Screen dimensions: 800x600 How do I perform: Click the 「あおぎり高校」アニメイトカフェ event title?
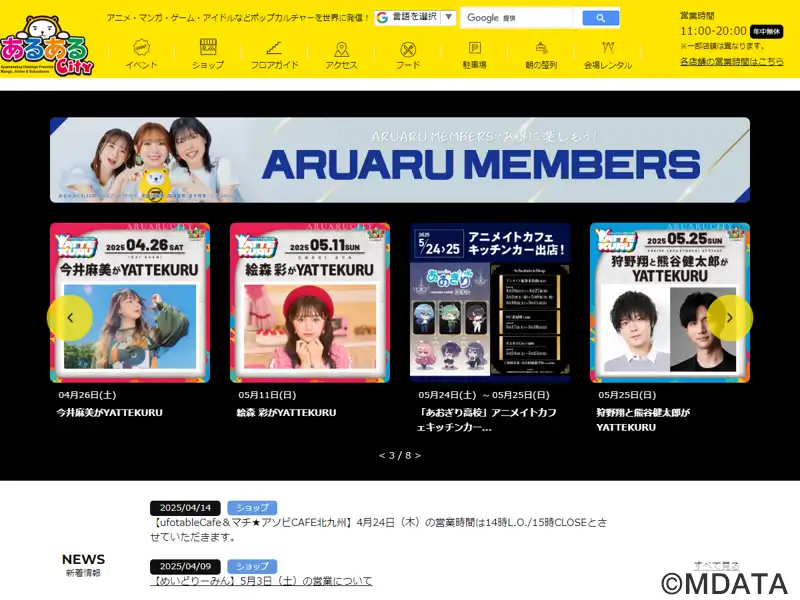(487, 420)
